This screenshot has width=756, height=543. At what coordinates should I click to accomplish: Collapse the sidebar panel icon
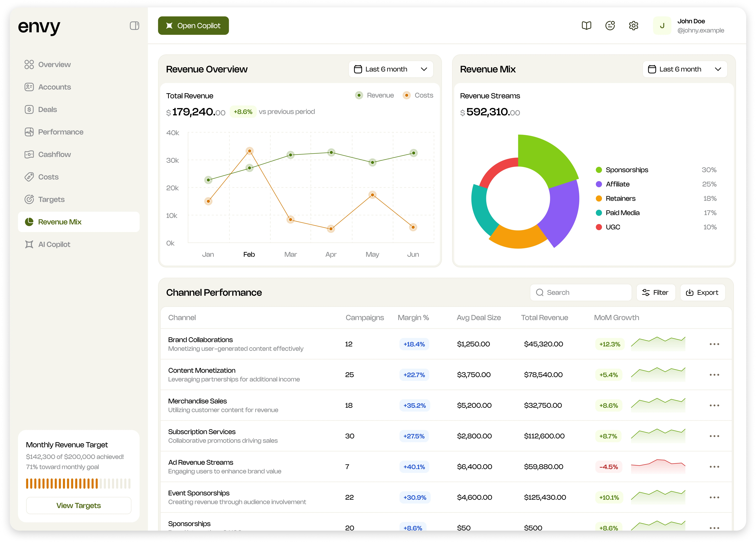click(x=134, y=26)
